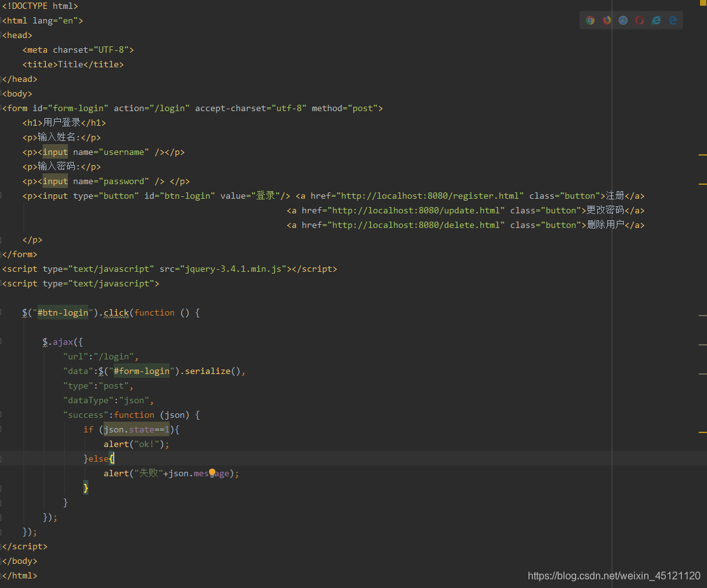Jump to stripe mark beside btn-login click line
The image size is (707, 588).
pos(703,316)
